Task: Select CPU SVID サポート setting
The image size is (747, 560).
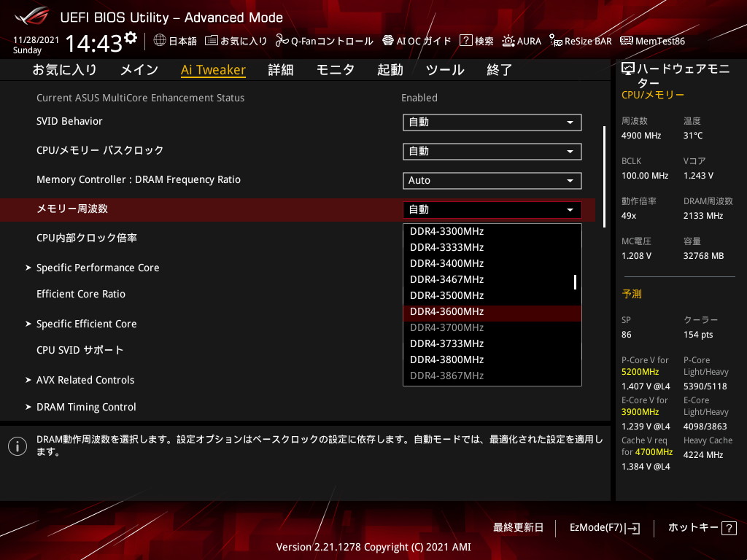Action: pos(80,351)
